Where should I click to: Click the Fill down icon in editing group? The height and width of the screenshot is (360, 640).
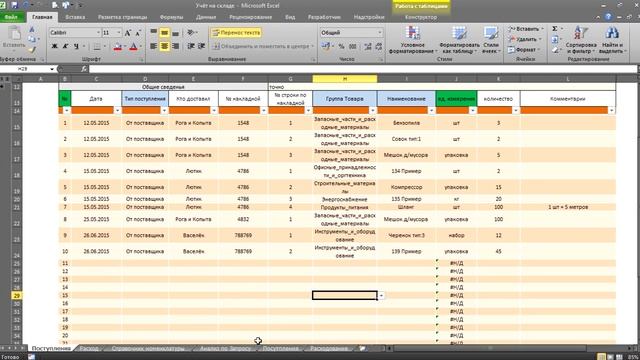pyautogui.click(x=555, y=40)
